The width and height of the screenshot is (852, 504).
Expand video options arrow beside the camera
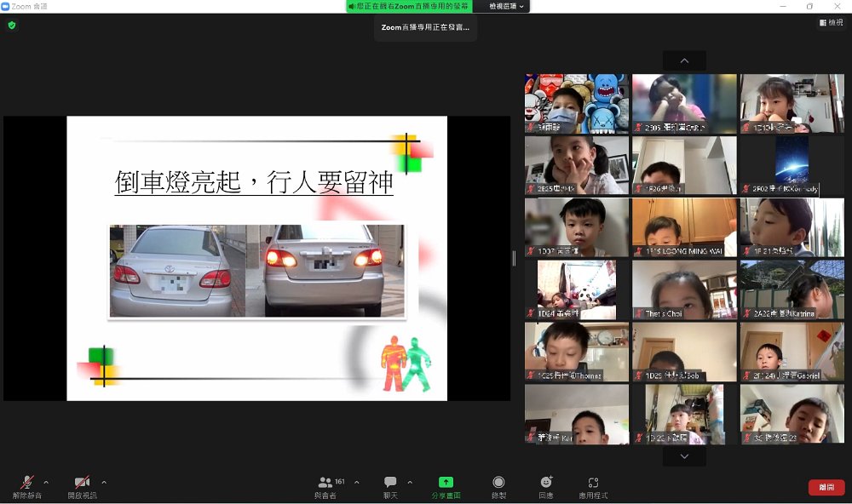pos(104,482)
